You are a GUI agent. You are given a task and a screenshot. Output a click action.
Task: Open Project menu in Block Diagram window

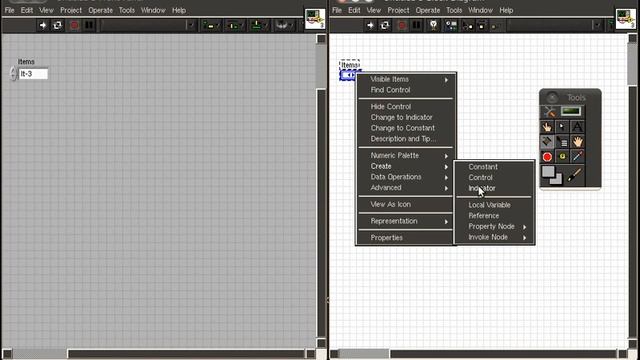coord(398,10)
